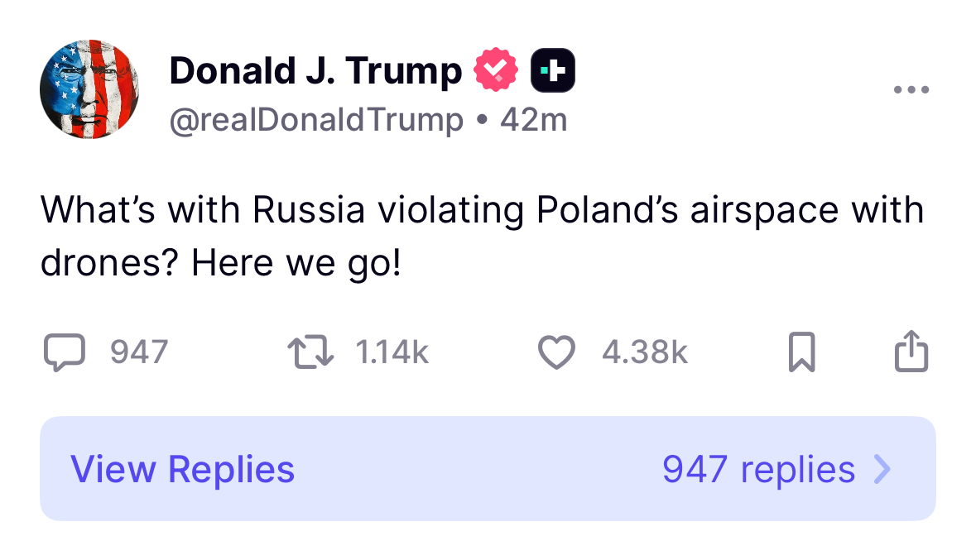
Task: Click the 1.14k repost count
Action: (x=392, y=353)
